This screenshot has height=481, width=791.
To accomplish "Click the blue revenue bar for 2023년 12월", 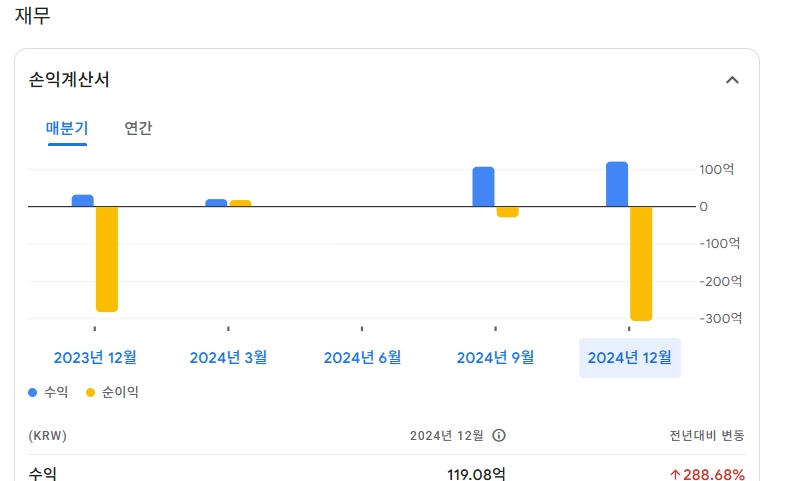I will 83,200.
